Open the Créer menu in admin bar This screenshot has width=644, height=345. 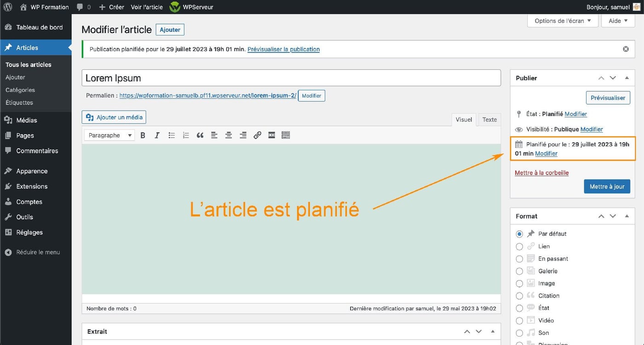pos(111,6)
